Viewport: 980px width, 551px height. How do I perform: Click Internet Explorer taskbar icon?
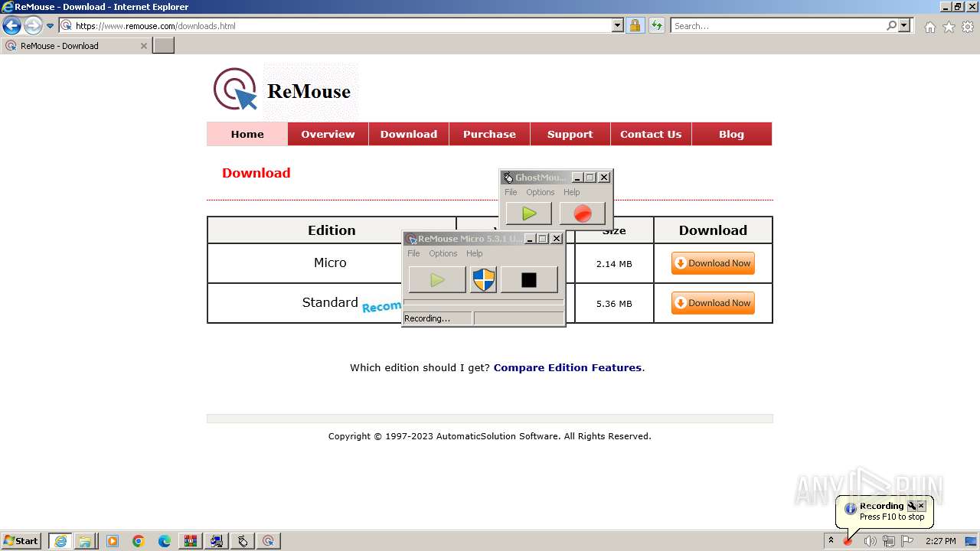point(60,541)
